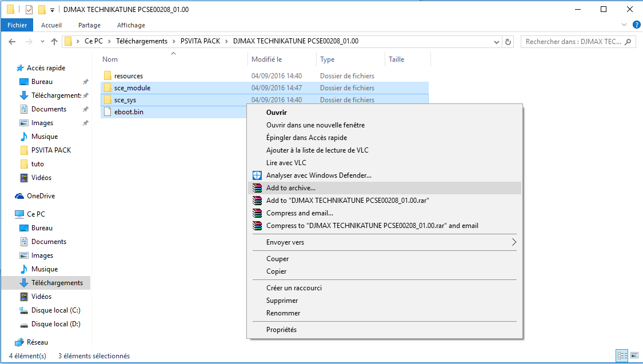The image size is (643, 364).
Task: Click PSVITA PACK in address breadcrumb
Action: coord(200,41)
